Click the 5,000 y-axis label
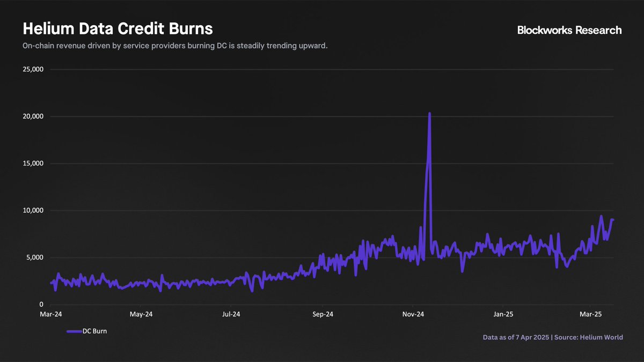644x362 pixels. (x=34, y=257)
